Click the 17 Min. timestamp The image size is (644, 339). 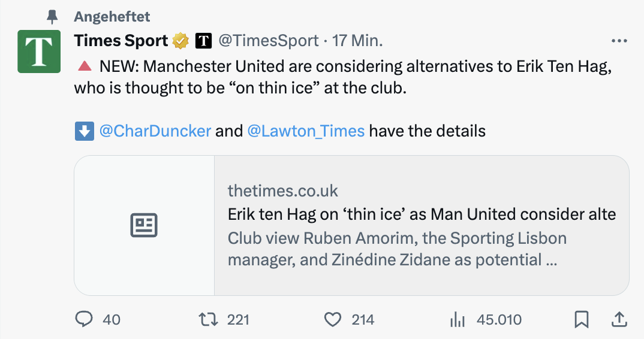coord(358,41)
